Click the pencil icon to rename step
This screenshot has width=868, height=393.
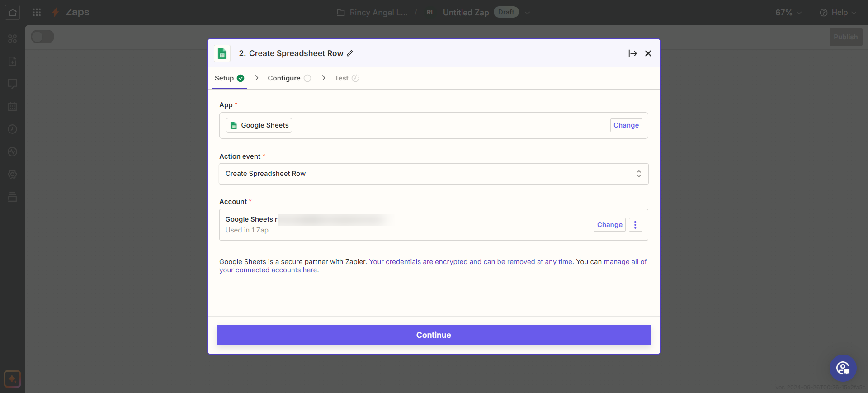350,53
